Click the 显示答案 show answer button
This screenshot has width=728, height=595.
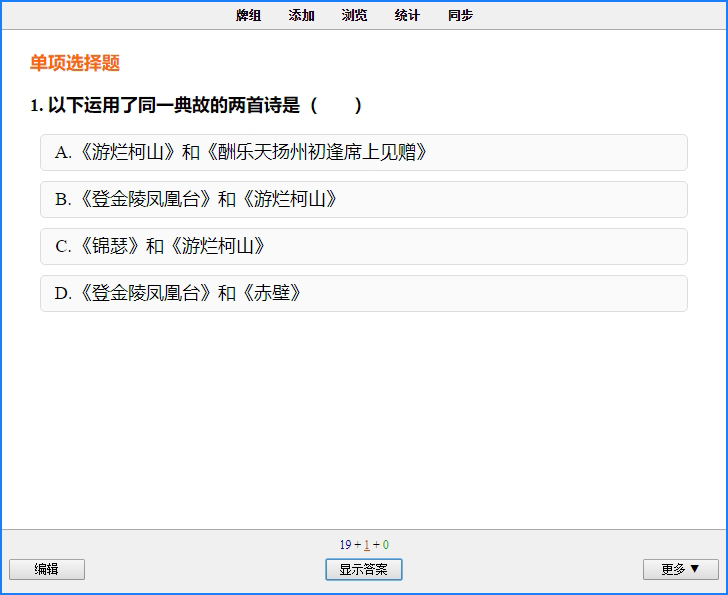tap(364, 569)
